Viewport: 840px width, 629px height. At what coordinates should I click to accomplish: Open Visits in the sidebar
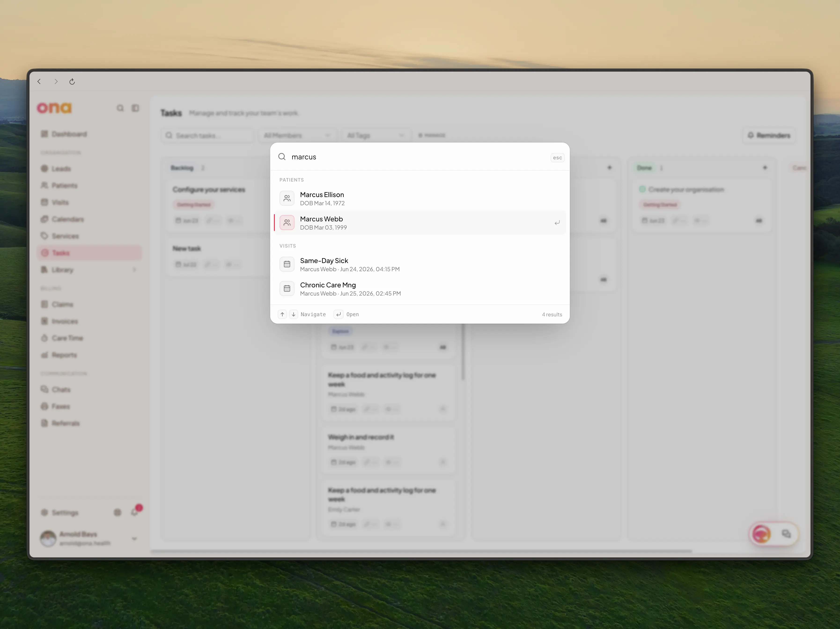[x=90, y=202]
